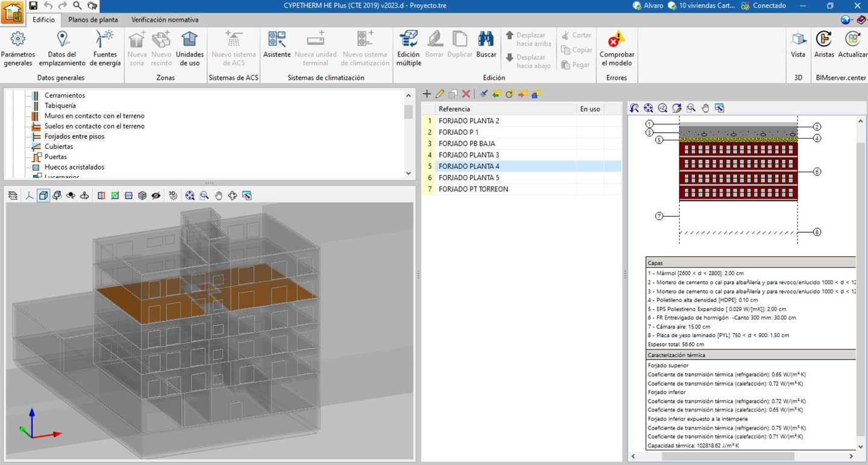Delete selected forjado with red X

pyautogui.click(x=466, y=94)
